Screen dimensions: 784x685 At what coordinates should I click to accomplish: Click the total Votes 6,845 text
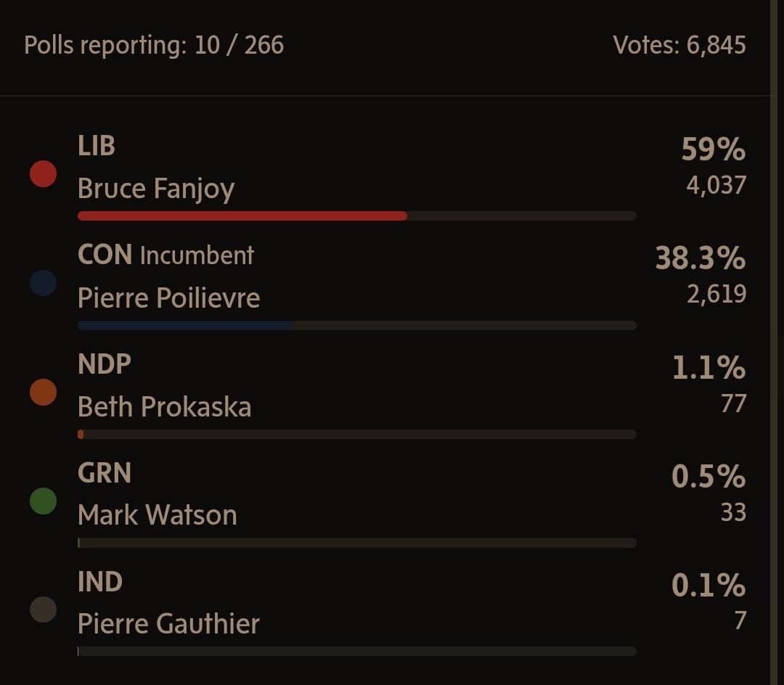pos(679,45)
